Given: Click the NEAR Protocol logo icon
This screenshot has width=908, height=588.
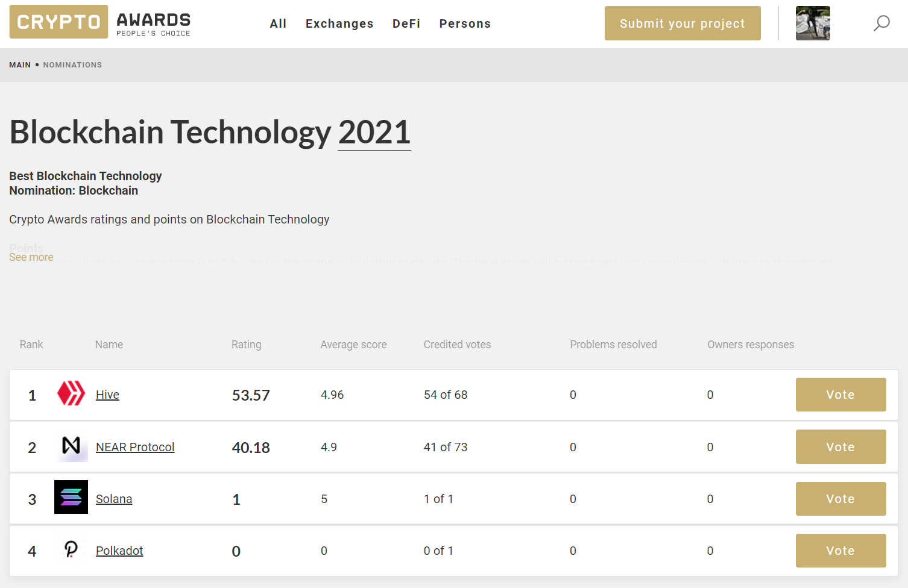Looking at the screenshot, I should coord(71,446).
